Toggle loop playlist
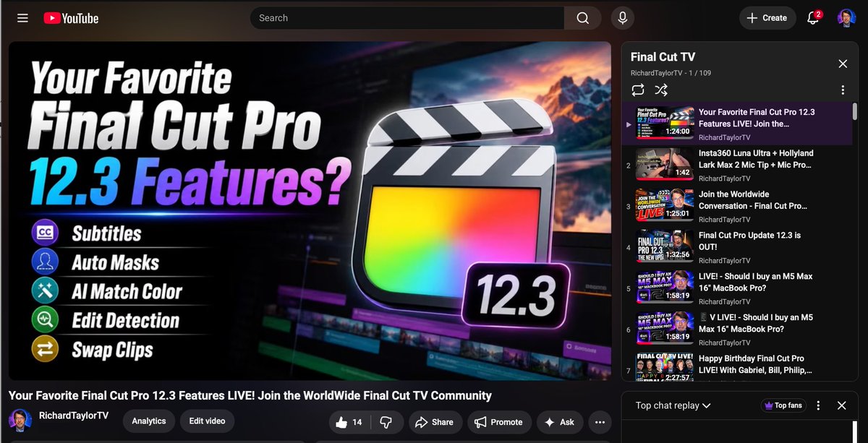This screenshot has width=868, height=443. [637, 90]
